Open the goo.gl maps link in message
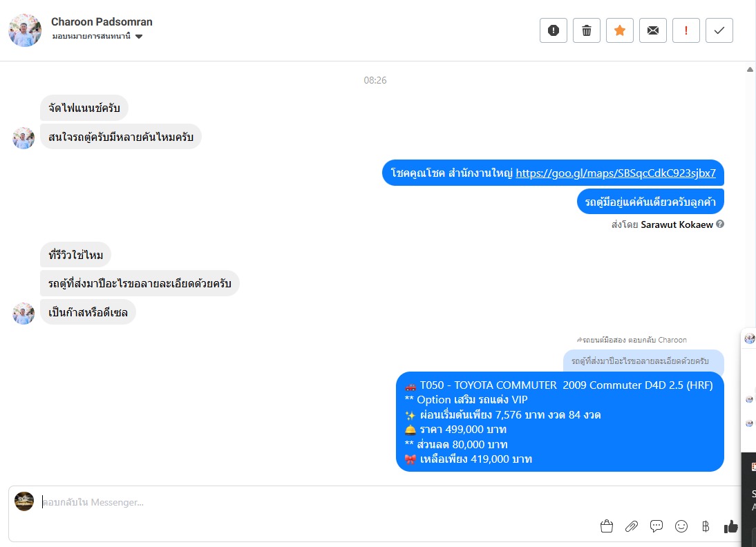Screen dimensions: 756x547 (616, 173)
